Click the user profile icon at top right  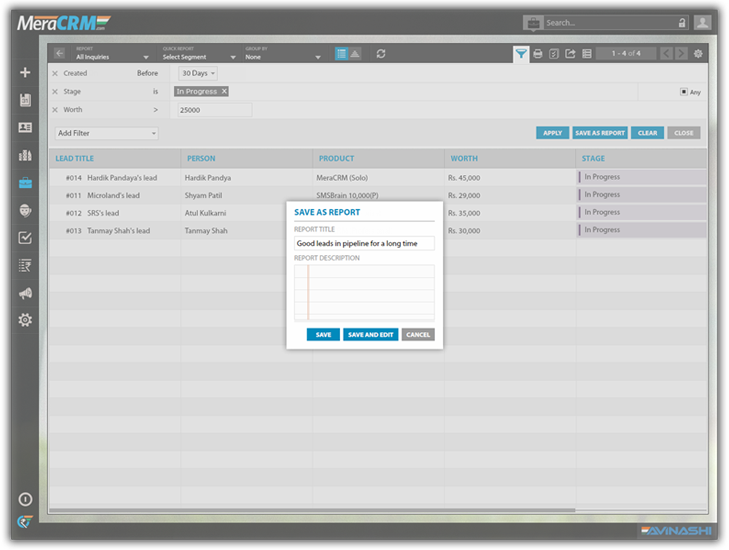702,22
